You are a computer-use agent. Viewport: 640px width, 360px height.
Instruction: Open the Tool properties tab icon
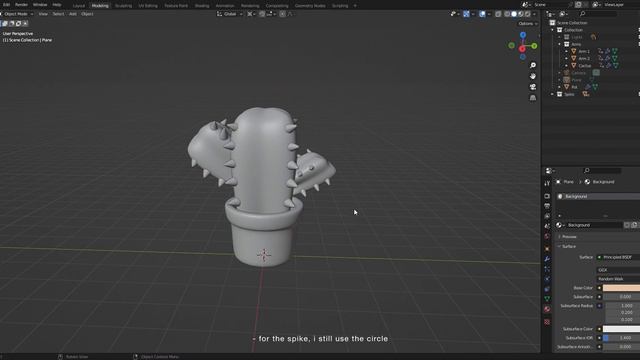click(x=547, y=184)
